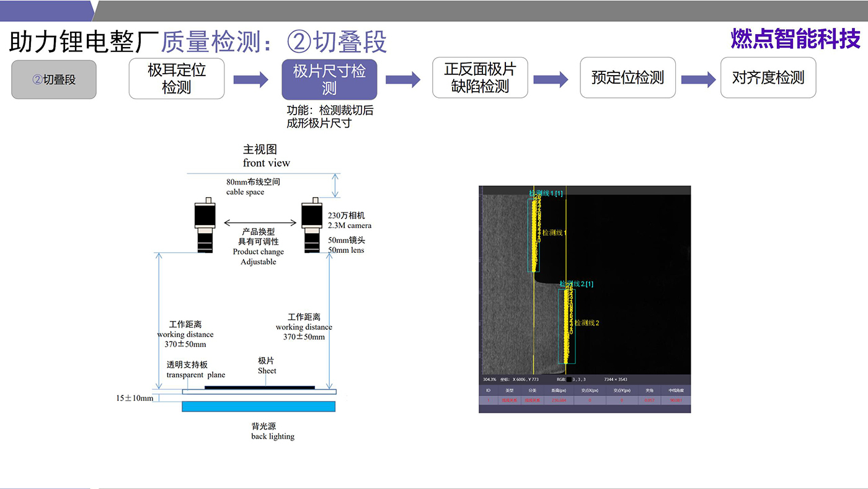Viewport: 868px width, 489px height.
Task: Click the arrow after 极片尺寸检测 box
Action: 403,79
